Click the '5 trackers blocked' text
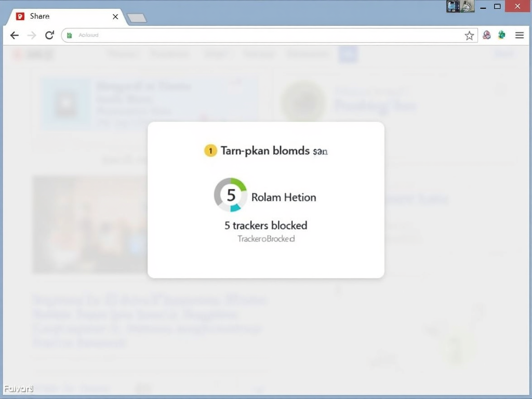 tap(266, 225)
